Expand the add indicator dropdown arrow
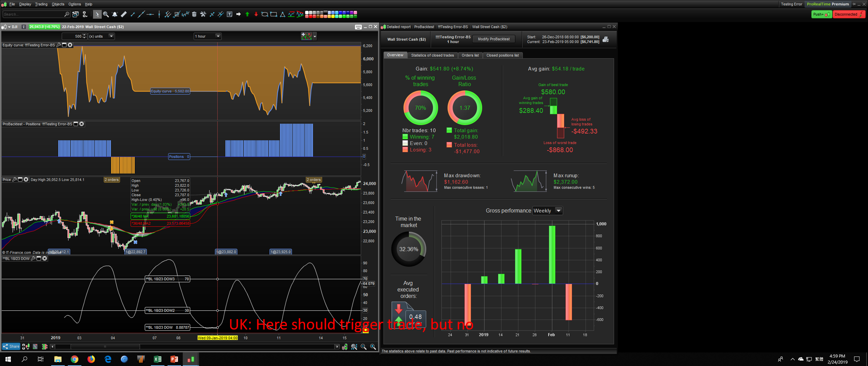This screenshot has width=868, height=366. coord(315,36)
